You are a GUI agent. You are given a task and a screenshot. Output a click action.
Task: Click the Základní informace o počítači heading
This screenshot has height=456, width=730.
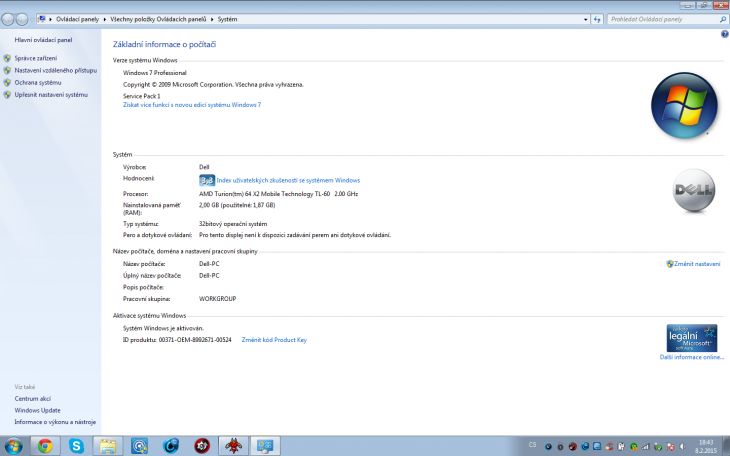tap(164, 44)
